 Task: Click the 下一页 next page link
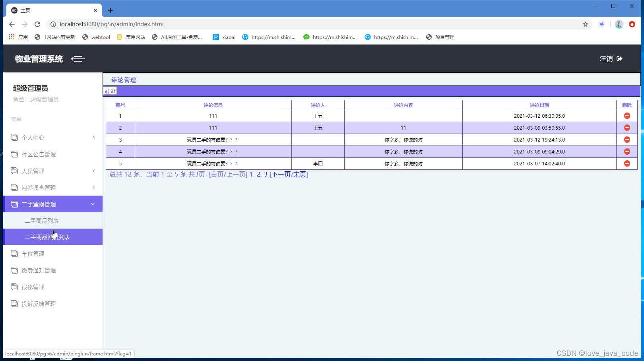tap(281, 174)
